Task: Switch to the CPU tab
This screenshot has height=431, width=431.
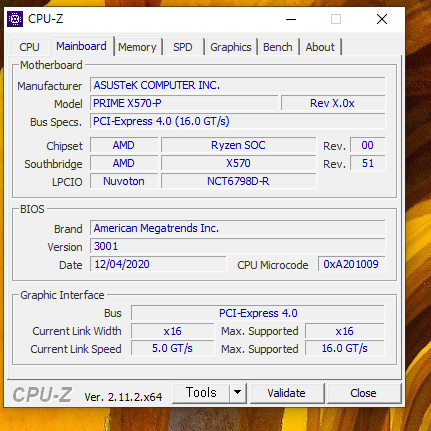Action: pyautogui.click(x=29, y=47)
